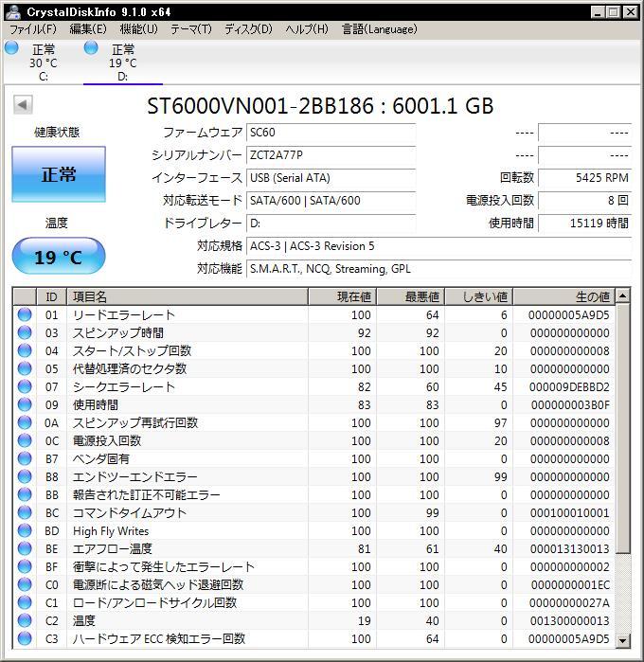Click the 正常 health status button
The height and width of the screenshot is (662, 644).
(59, 174)
